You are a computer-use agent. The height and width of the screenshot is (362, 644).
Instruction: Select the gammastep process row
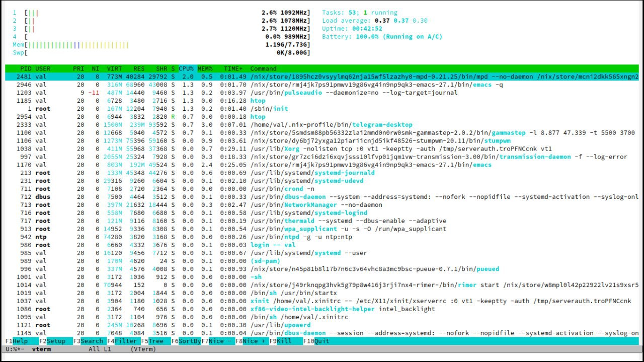pyautogui.click(x=322, y=133)
